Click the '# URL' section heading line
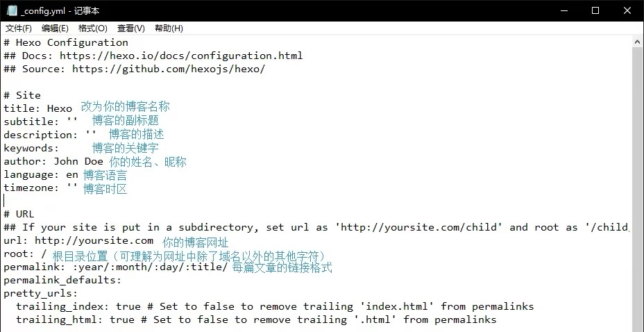644x332 pixels. click(19, 214)
